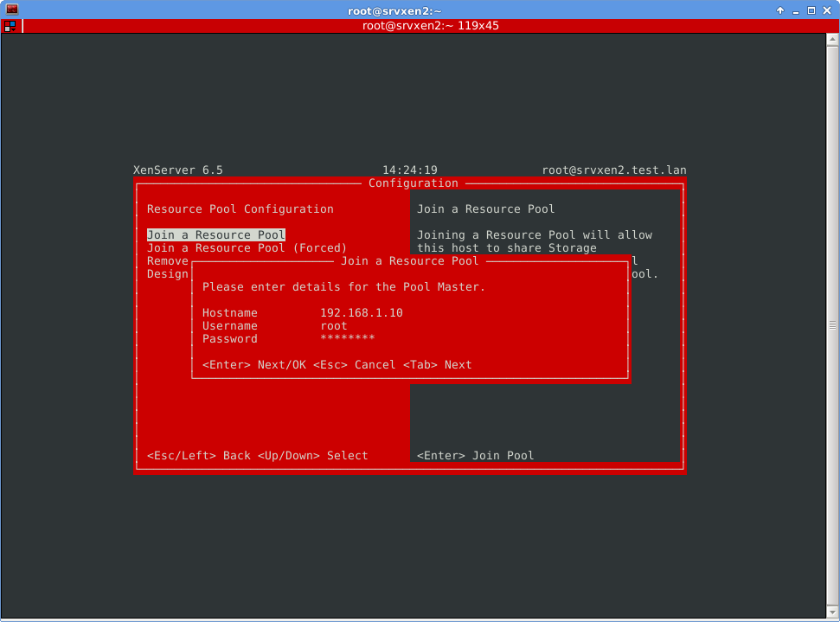Click the 'Hostname' label

(230, 313)
